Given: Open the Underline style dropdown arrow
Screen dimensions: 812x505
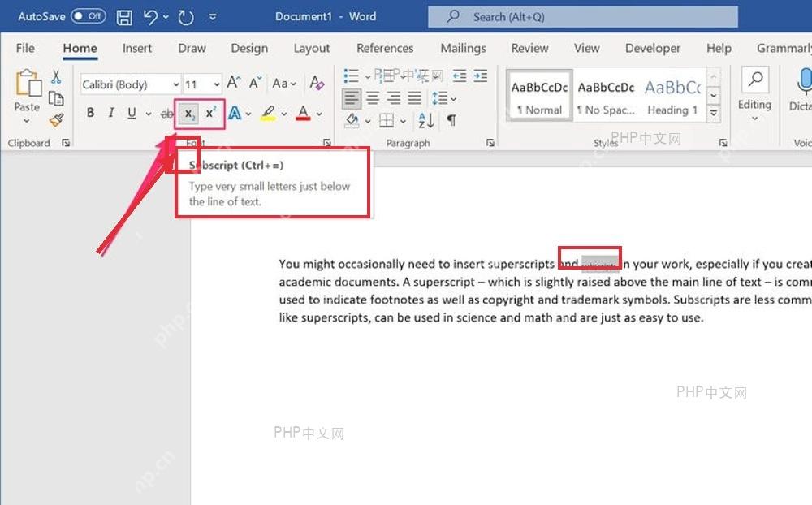Looking at the screenshot, I should point(149,114).
